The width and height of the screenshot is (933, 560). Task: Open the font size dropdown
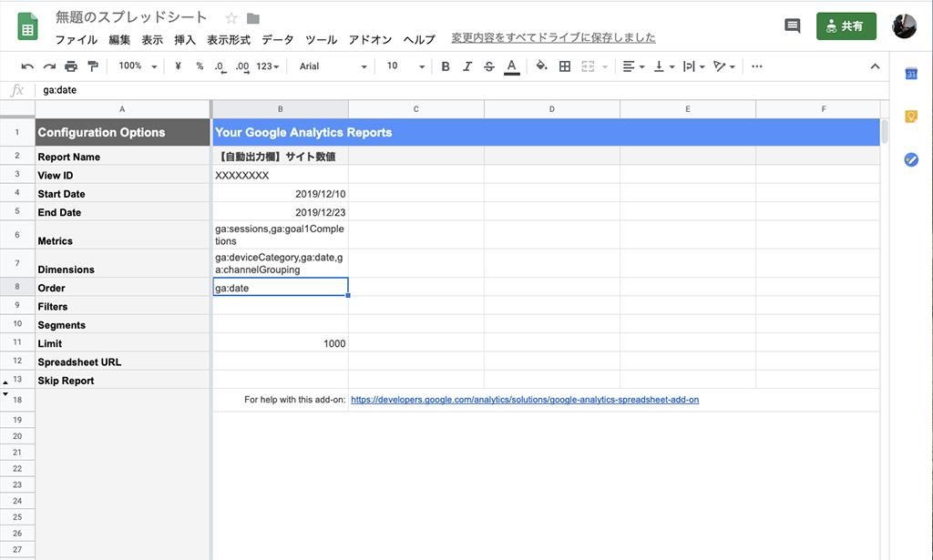[405, 66]
